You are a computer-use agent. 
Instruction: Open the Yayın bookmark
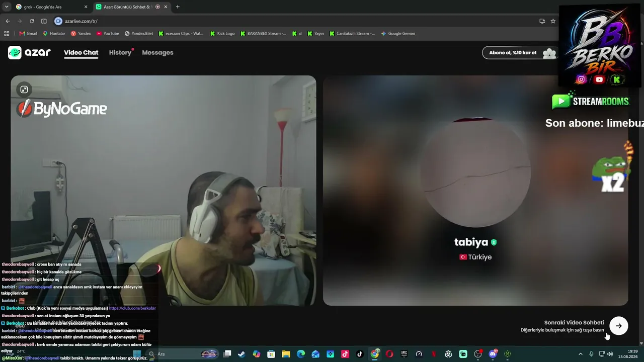tap(315, 34)
